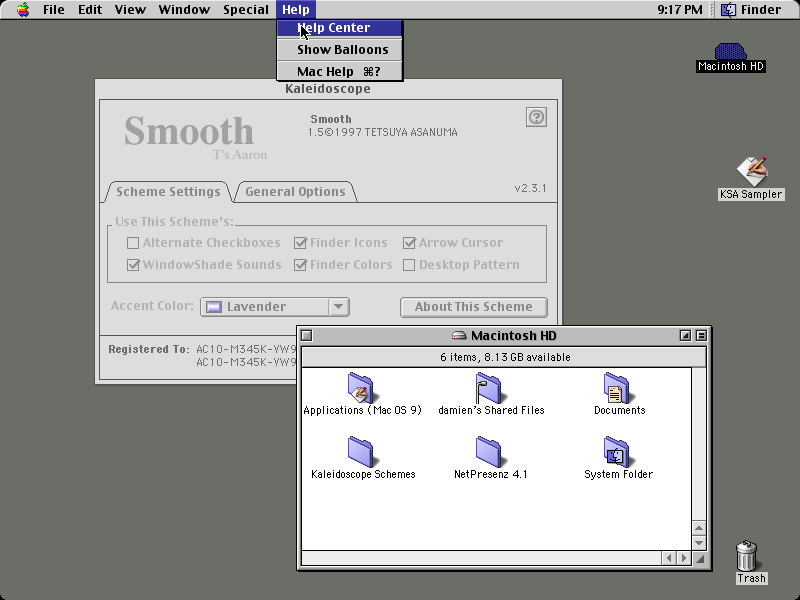The height and width of the screenshot is (600, 800).
Task: Switch to the General Options tab
Action: (295, 192)
